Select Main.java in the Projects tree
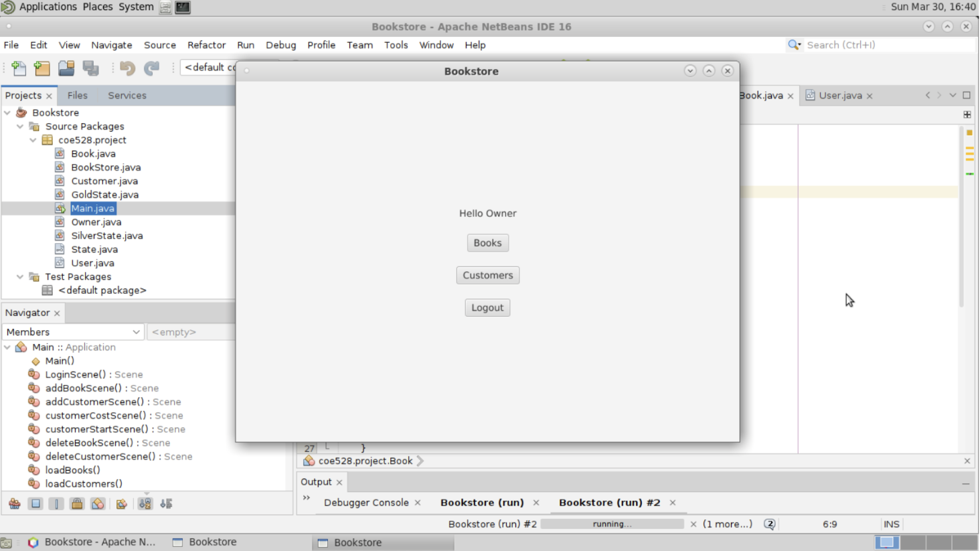The width and height of the screenshot is (980, 551). tap(92, 208)
